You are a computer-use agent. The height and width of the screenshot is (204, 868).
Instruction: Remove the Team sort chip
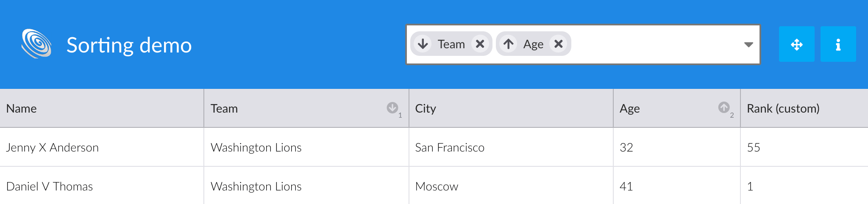(480, 44)
